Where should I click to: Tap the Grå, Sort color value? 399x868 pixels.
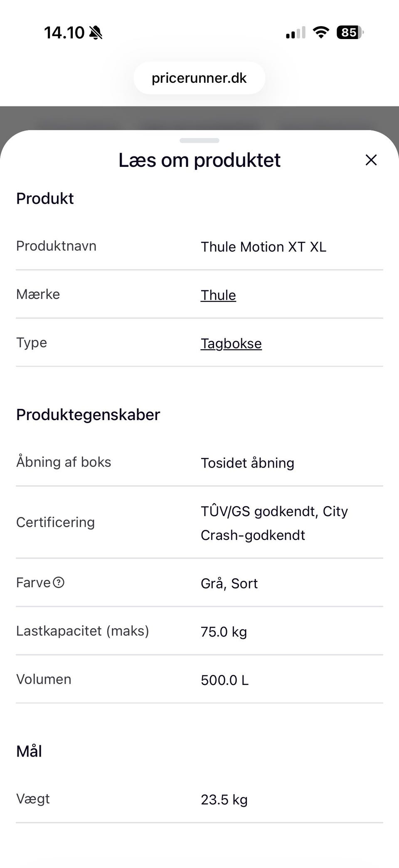pos(229,584)
